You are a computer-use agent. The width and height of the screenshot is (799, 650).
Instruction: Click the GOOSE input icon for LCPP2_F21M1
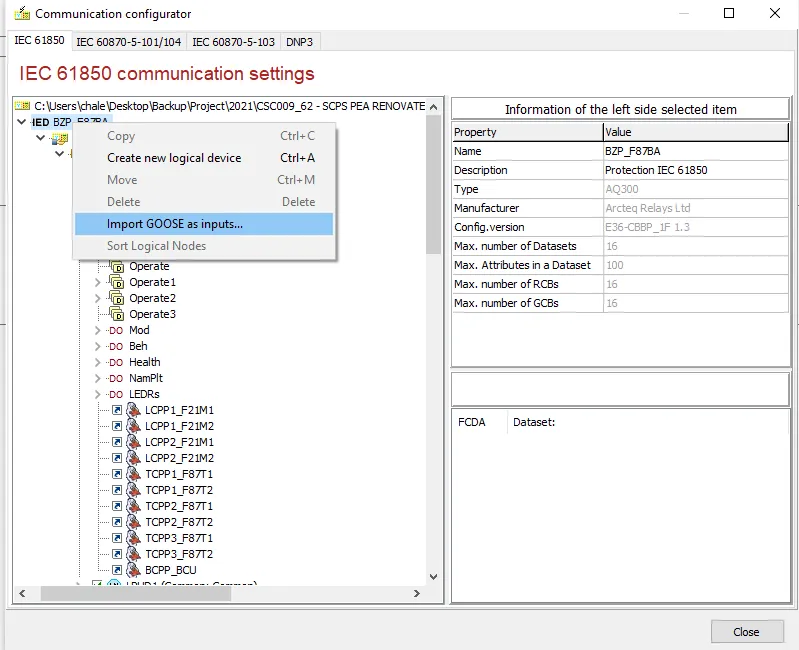(x=134, y=442)
